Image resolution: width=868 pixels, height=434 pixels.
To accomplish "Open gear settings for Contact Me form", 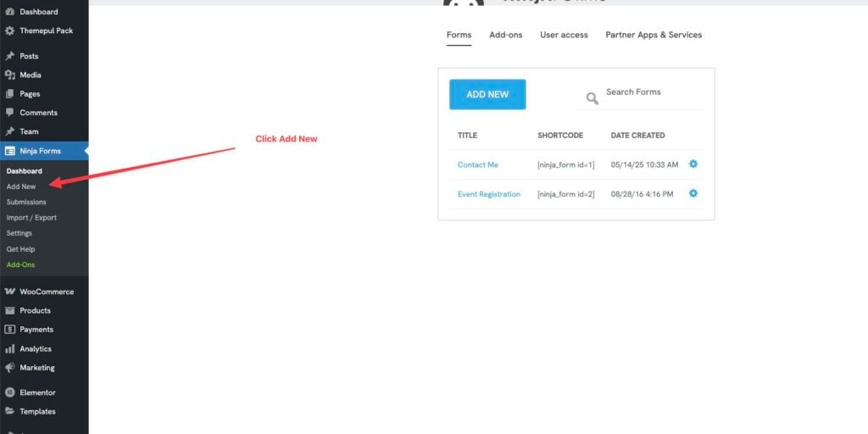I will point(693,164).
